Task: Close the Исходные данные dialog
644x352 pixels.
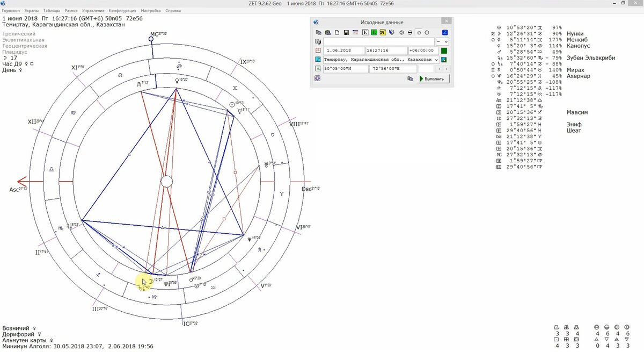Action: coord(447,21)
